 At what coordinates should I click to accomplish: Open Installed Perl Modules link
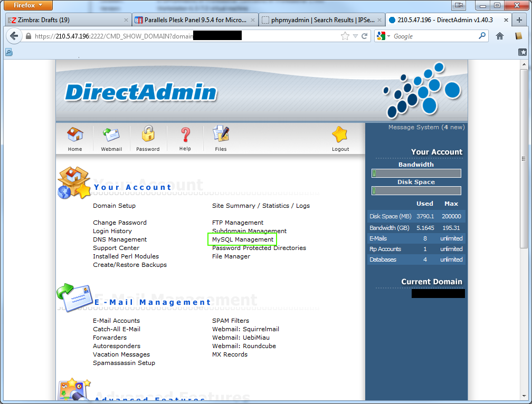(126, 256)
